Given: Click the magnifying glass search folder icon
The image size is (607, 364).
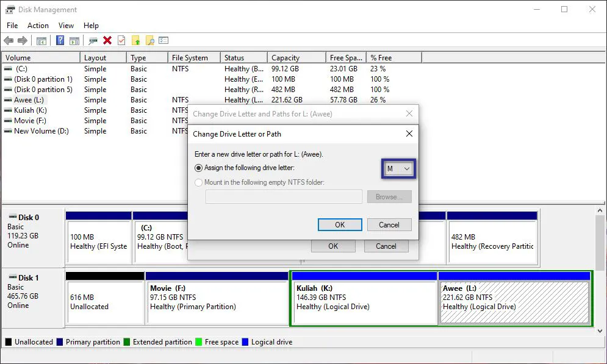Looking at the screenshot, I should [x=149, y=41].
